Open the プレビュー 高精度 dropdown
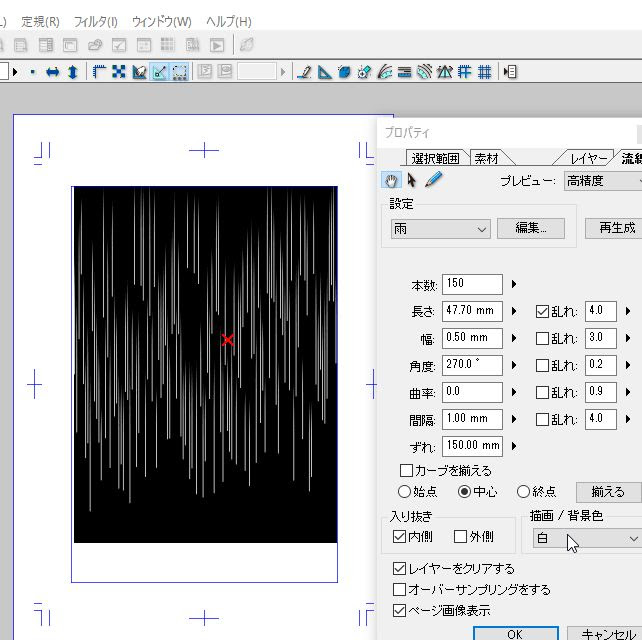 pyautogui.click(x=603, y=181)
